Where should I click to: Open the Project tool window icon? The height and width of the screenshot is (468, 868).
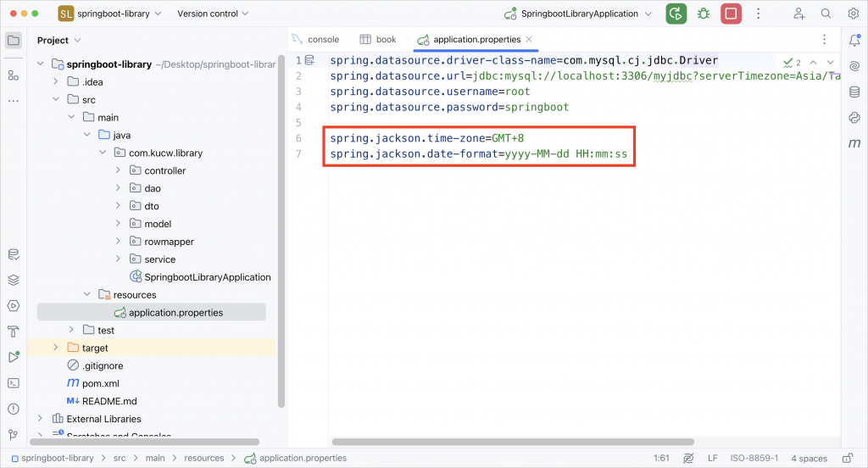pos(14,41)
